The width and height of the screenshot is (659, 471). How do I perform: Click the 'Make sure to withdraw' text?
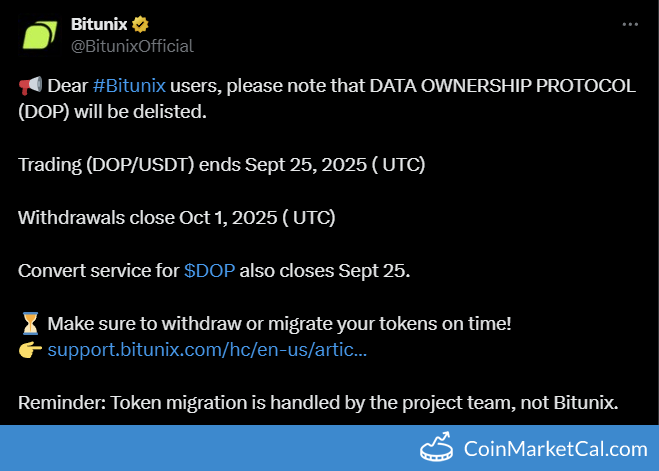click(x=280, y=324)
